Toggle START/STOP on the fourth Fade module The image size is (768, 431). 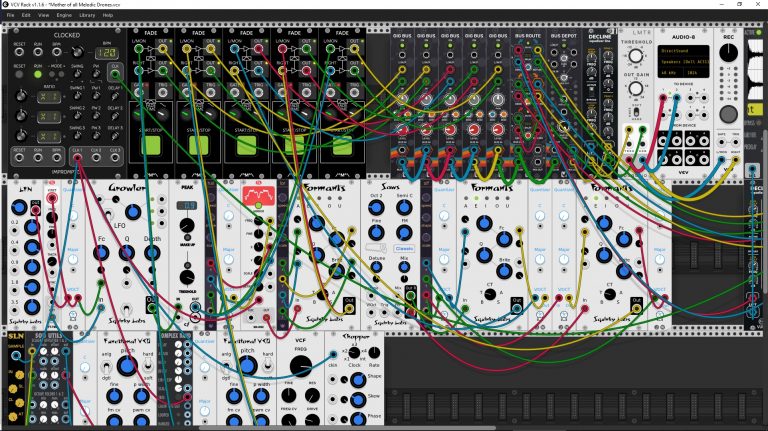[294, 146]
